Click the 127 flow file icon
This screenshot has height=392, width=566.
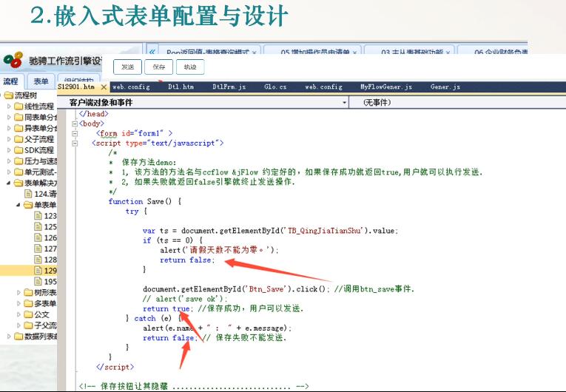point(38,249)
